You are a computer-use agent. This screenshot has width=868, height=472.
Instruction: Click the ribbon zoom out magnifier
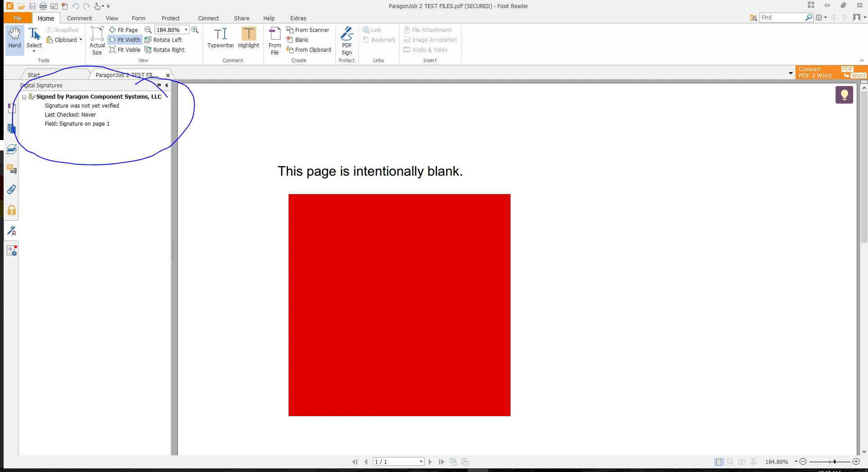[x=148, y=30]
